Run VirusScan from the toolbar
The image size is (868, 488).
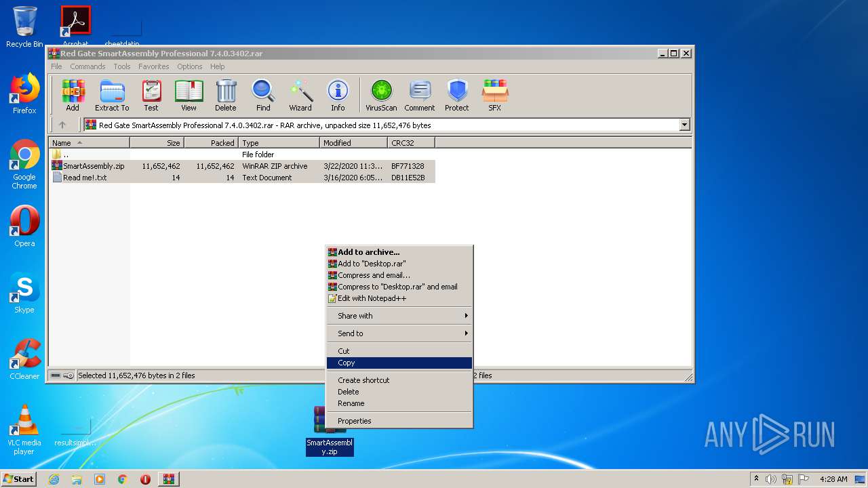[381, 96]
